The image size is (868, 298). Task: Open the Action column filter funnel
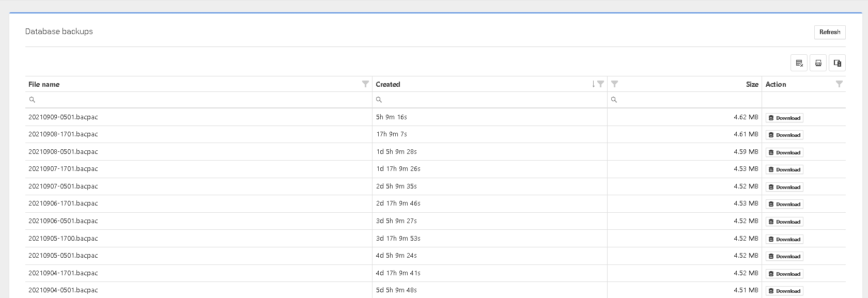tap(839, 84)
